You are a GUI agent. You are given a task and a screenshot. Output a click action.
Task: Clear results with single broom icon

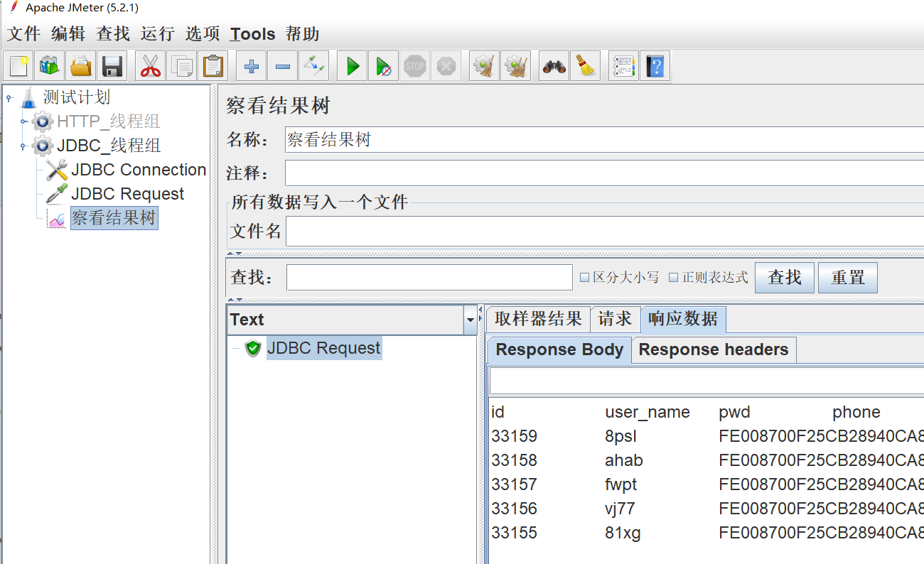pos(484,67)
